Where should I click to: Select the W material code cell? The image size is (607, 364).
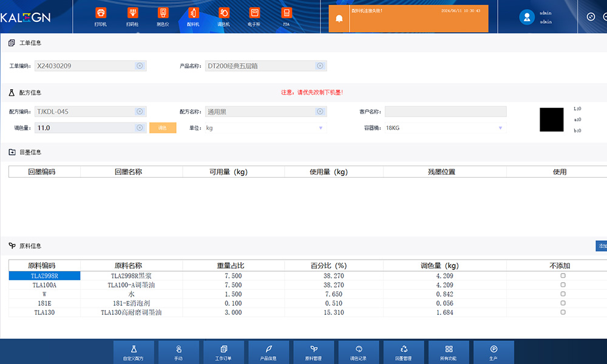[x=44, y=294]
